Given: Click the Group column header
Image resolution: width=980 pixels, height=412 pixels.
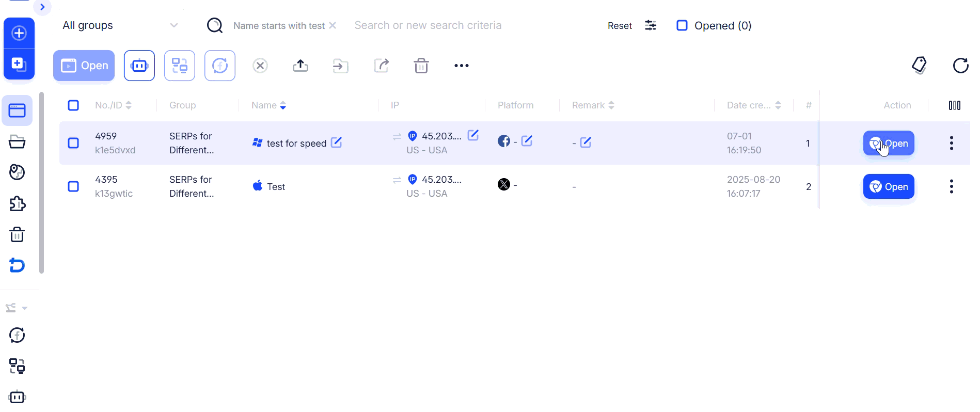Looking at the screenshot, I should pyautogui.click(x=182, y=105).
